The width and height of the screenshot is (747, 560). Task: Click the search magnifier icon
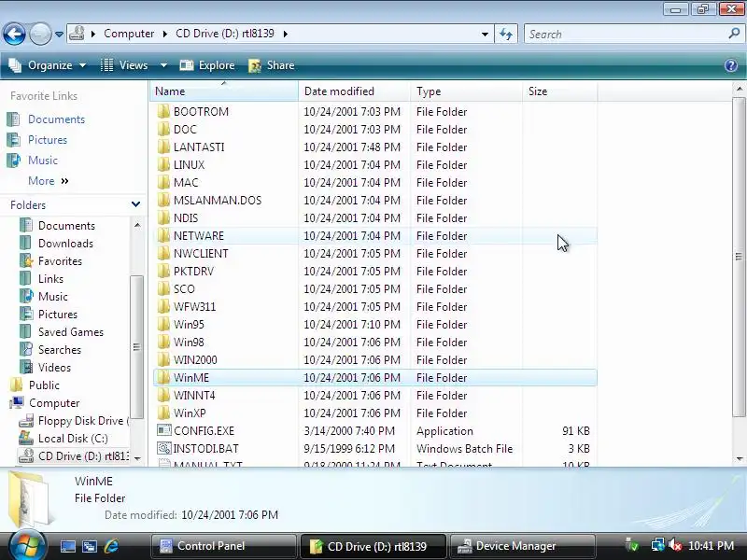click(x=734, y=34)
